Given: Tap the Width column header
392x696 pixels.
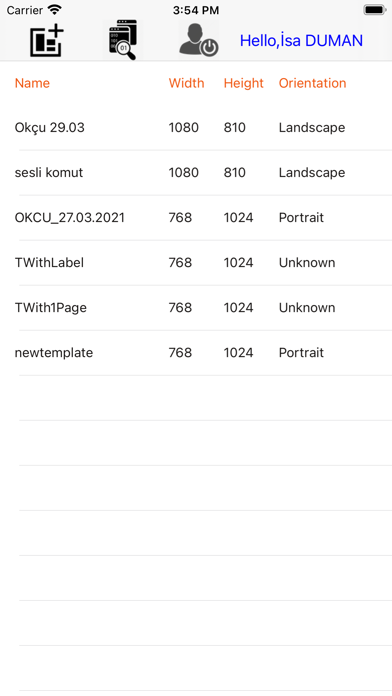Looking at the screenshot, I should coord(186,83).
